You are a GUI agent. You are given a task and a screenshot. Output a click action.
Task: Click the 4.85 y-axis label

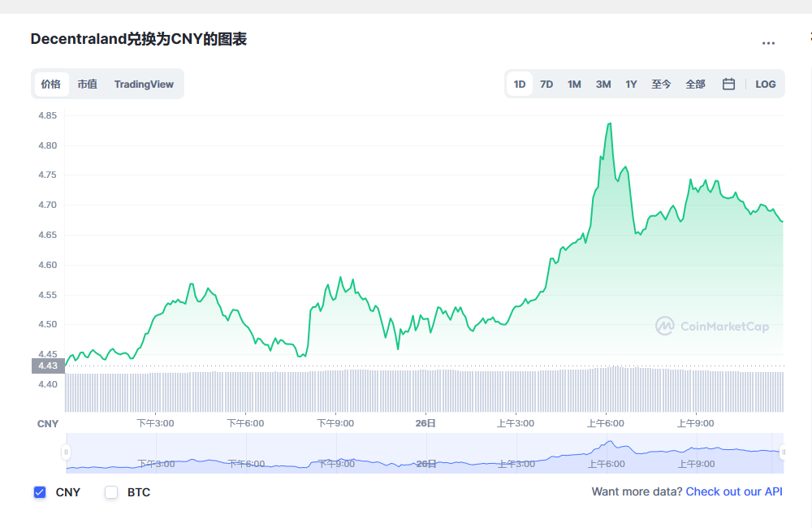pos(48,115)
